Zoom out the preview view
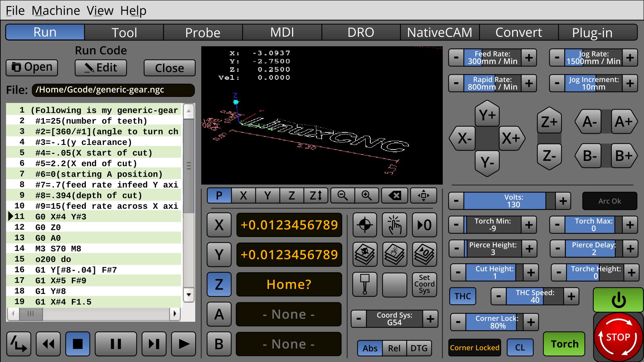This screenshot has width=644, height=362. click(342, 195)
